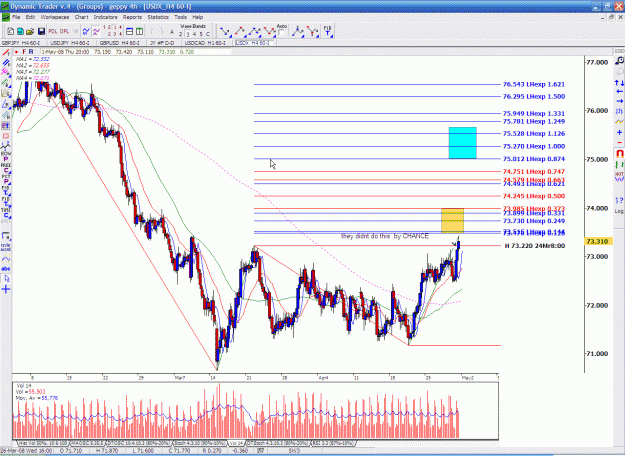This screenshot has height=456, width=625.
Task: Click the first two-point swing tool icon
Action: [225, 31]
